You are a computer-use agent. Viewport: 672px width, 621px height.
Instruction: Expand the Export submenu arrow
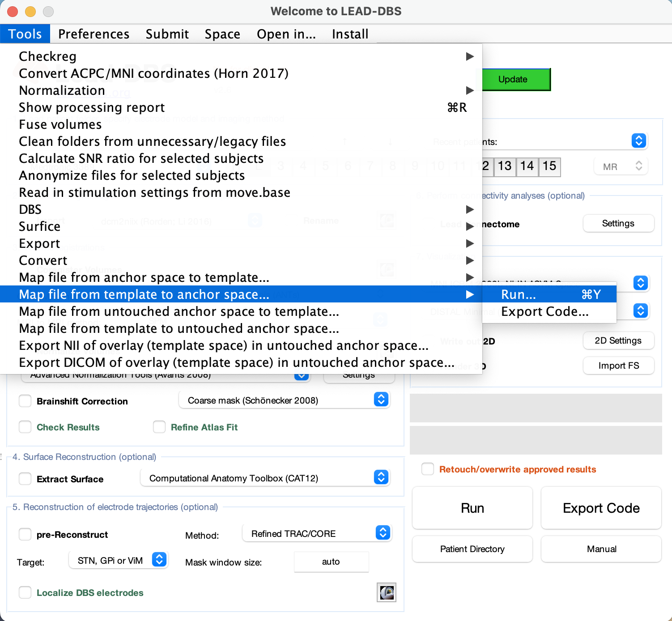point(470,243)
